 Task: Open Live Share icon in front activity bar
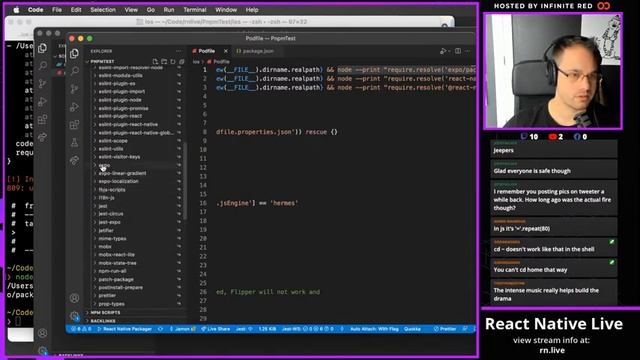pyautogui.click(x=74, y=160)
